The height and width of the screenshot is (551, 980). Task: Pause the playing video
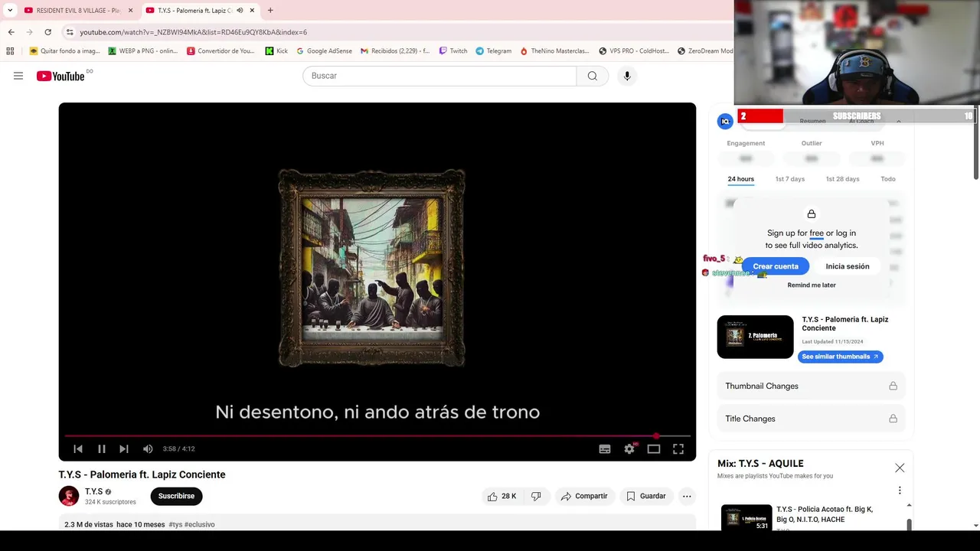point(101,449)
